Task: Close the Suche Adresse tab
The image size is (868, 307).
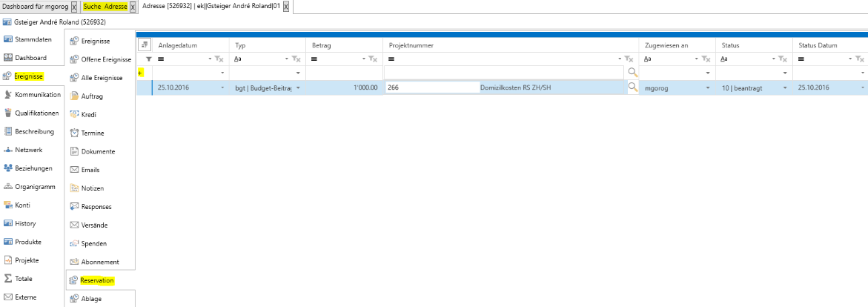Action: tap(133, 7)
